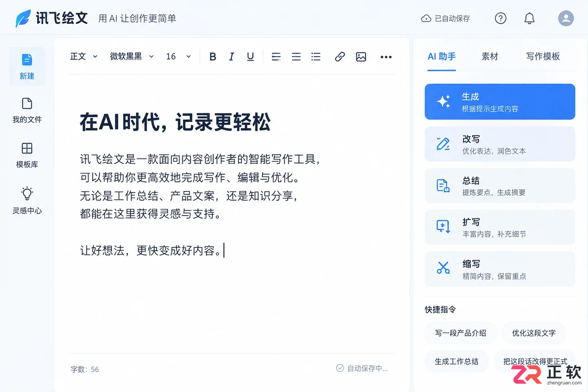The height and width of the screenshot is (392, 588).
Task: Select the 缩写 shorten card
Action: (500, 269)
